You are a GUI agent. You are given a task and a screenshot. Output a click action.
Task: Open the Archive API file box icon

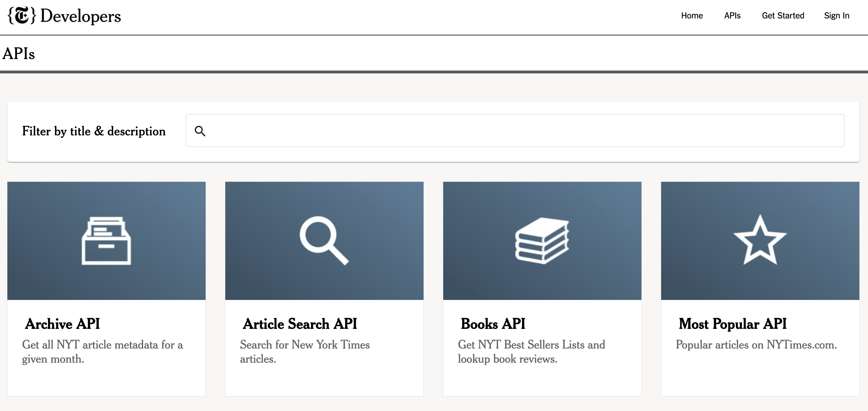click(x=106, y=241)
